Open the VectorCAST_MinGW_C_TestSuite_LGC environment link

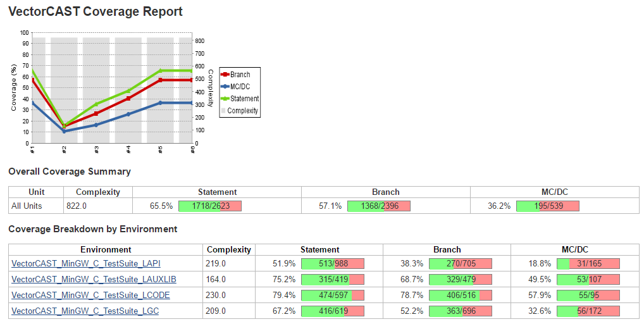click(x=85, y=311)
